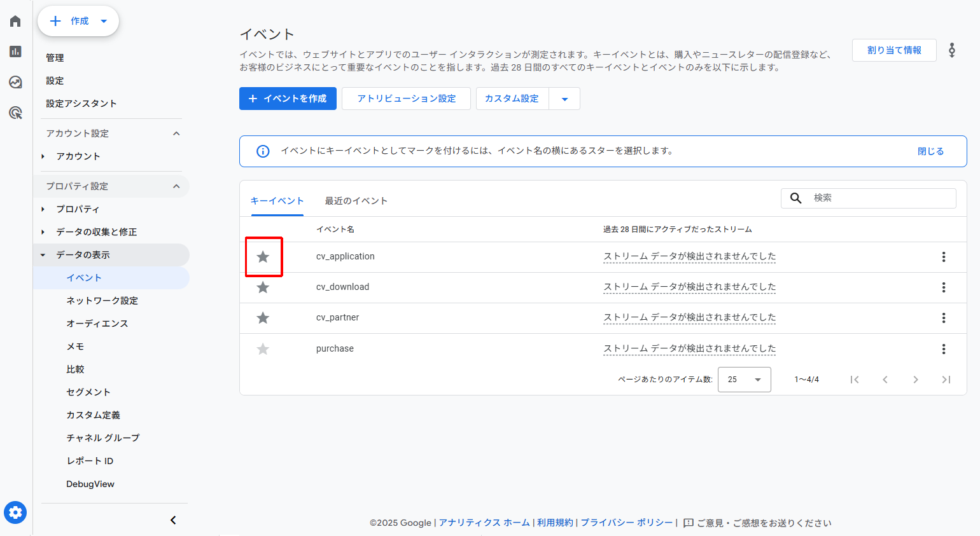Click the magnifier icon in the search box
The width and height of the screenshot is (980, 536).
[x=795, y=198]
